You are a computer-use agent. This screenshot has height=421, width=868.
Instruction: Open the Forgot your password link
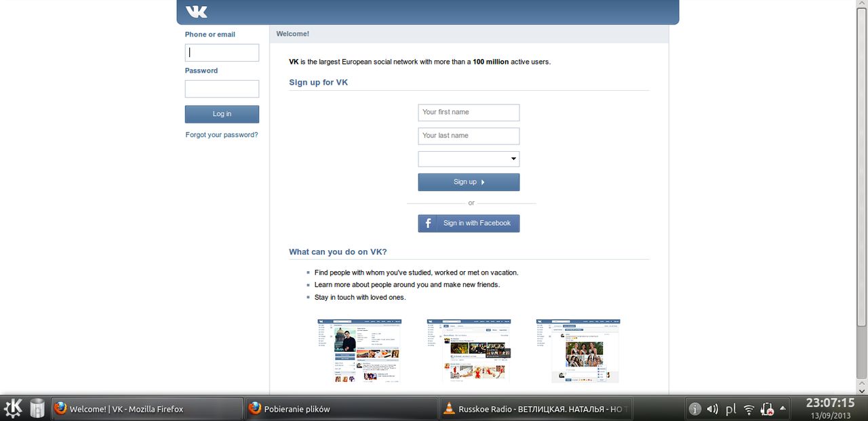coord(222,135)
